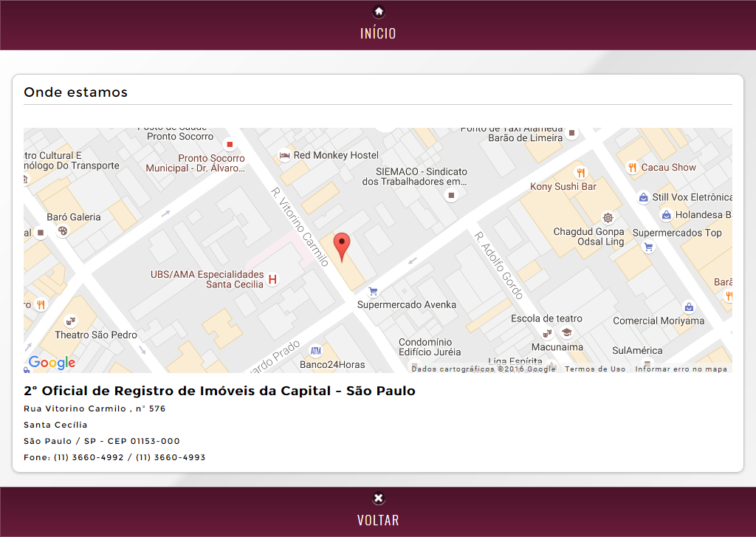Select VOLTAR in the bottom bar
Screen dimensions: 756x537
click(378, 520)
